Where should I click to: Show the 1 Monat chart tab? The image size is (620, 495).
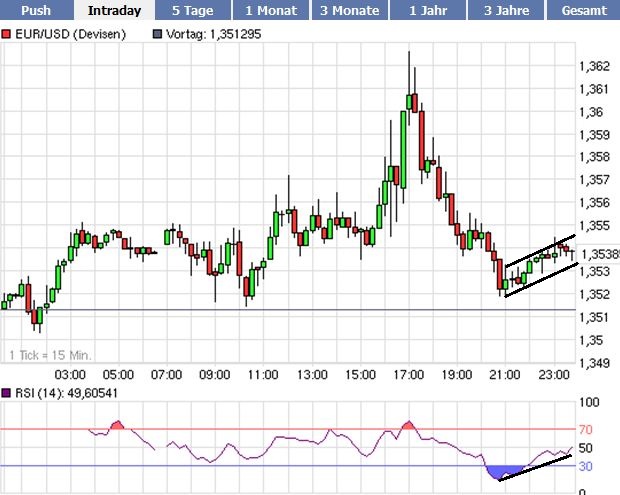coord(271,10)
